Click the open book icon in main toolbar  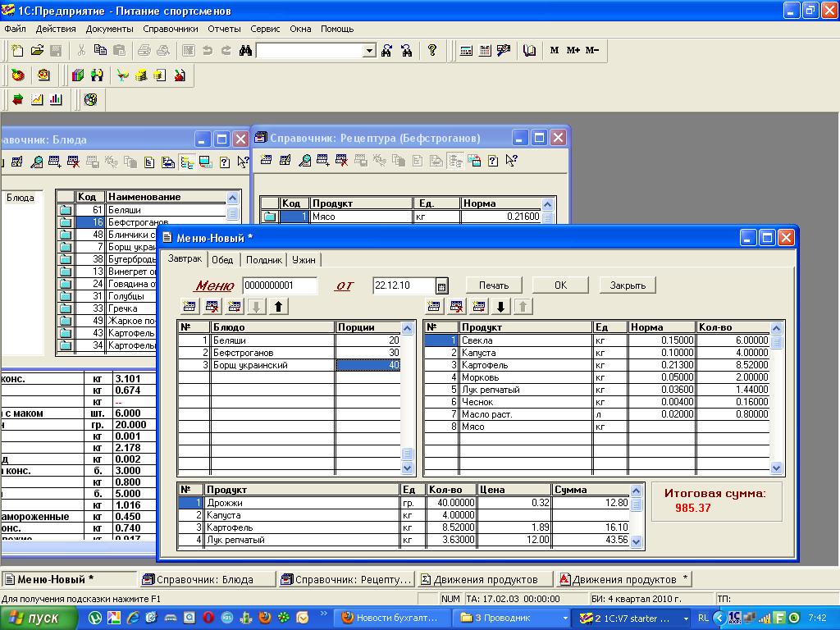pyautogui.click(x=529, y=50)
